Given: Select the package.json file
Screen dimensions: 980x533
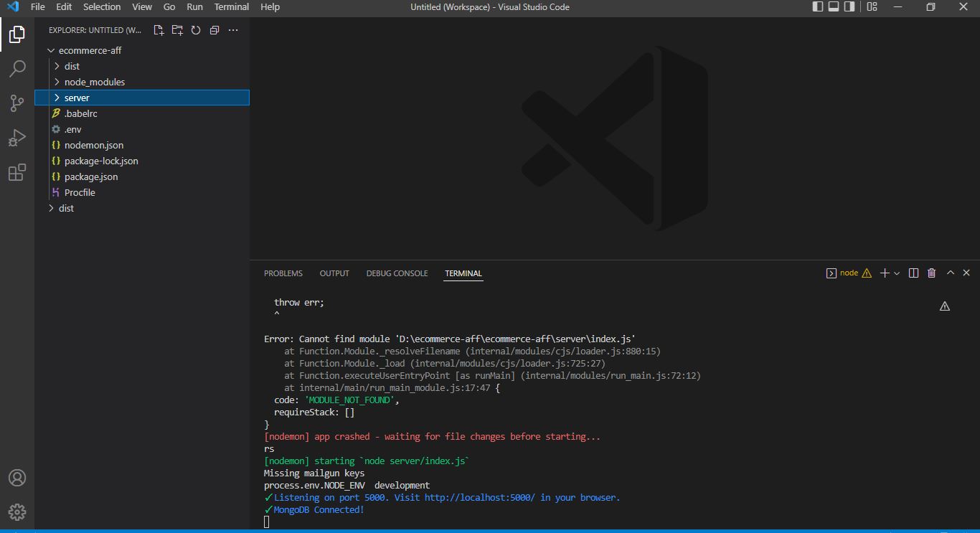Looking at the screenshot, I should coord(91,176).
